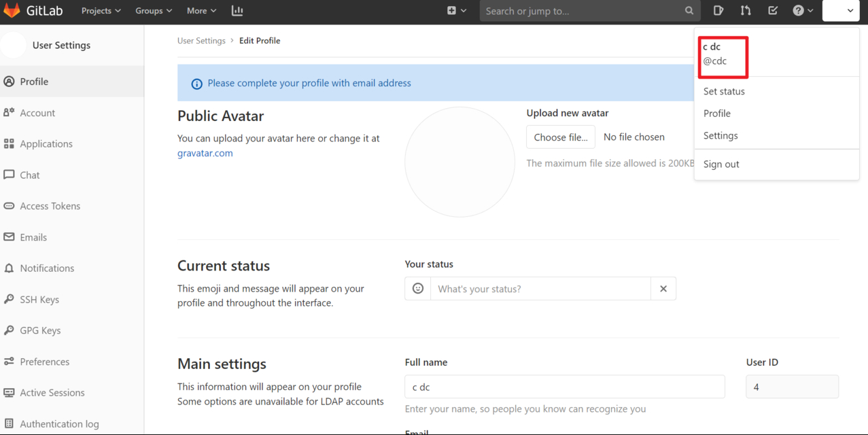Image resolution: width=868 pixels, height=435 pixels.
Task: Select Sign out from user menu
Action: pyautogui.click(x=721, y=164)
